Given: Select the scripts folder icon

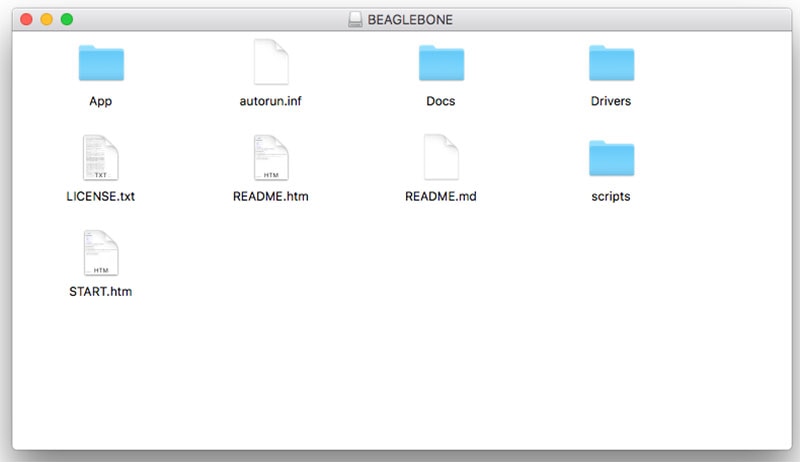Looking at the screenshot, I should pyautogui.click(x=611, y=158).
